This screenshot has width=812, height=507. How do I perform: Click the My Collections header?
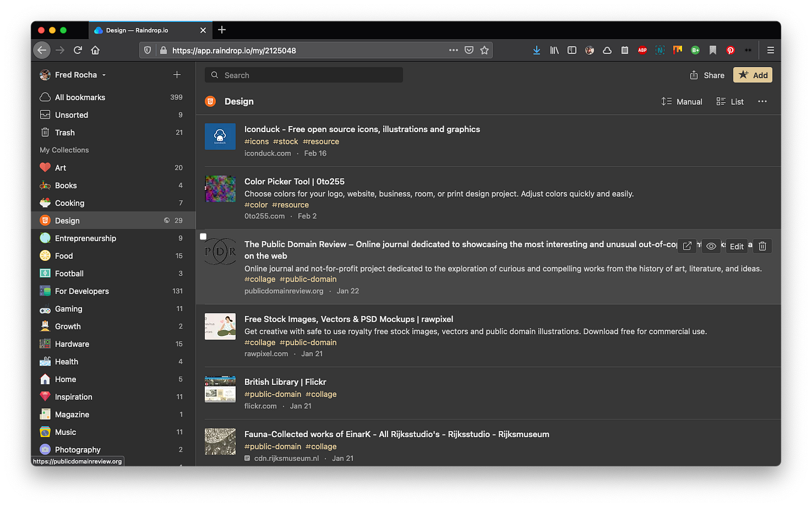[64, 150]
